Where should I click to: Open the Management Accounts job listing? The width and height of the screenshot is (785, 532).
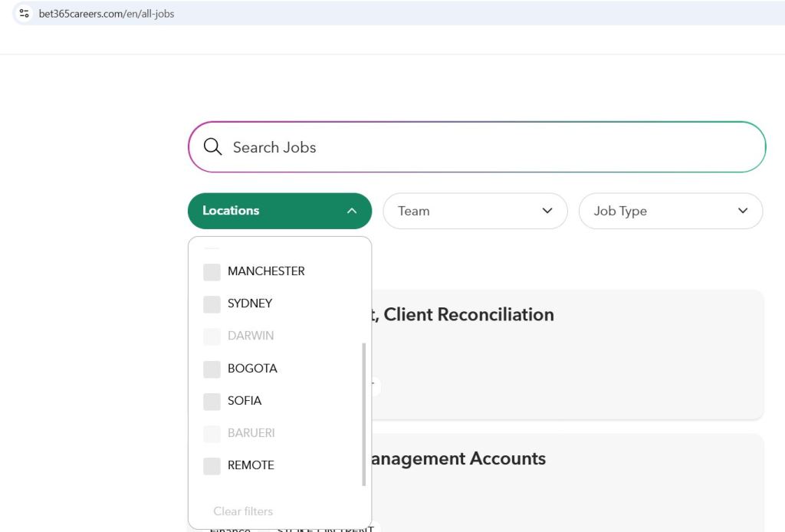coord(457,458)
